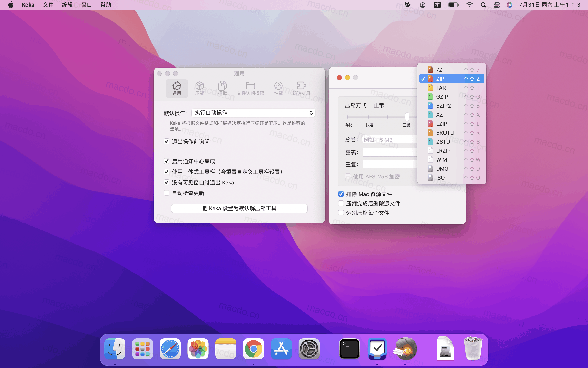Open the Keka app menu

coord(28,5)
